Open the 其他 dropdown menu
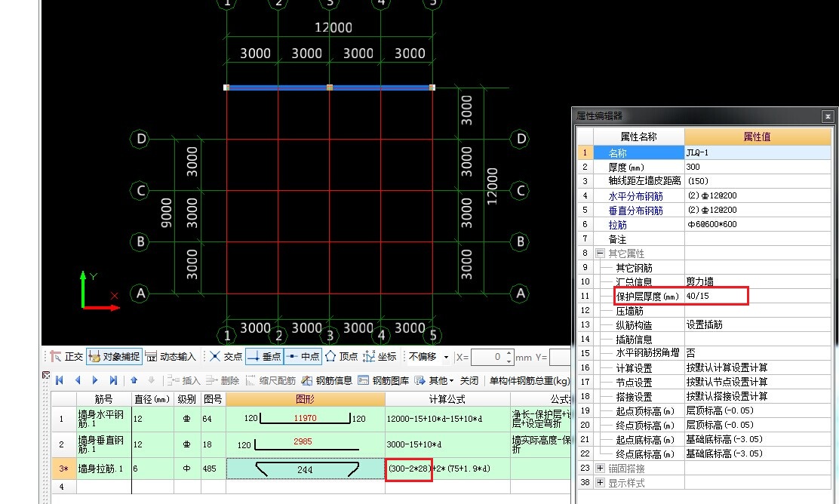 (434, 380)
